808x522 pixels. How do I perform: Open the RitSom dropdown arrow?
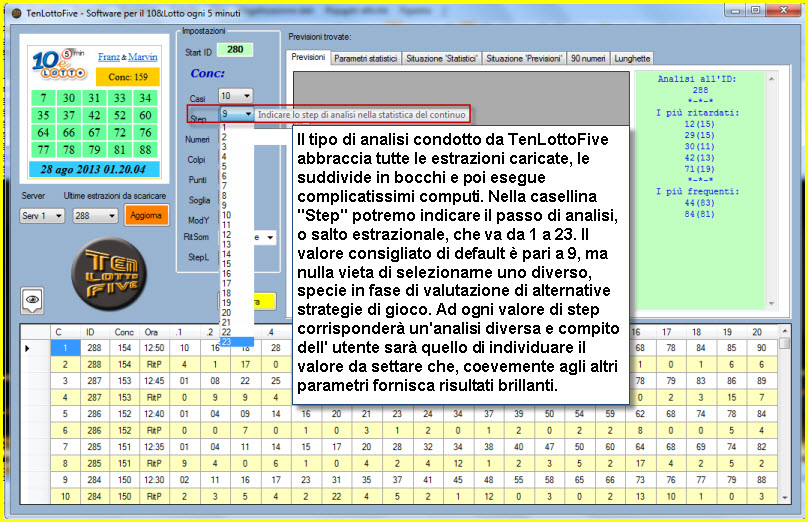point(270,238)
